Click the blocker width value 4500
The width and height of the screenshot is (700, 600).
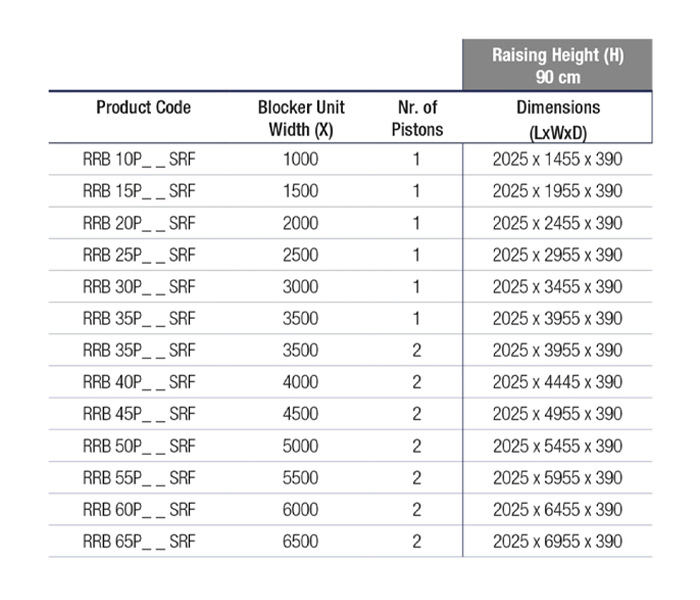point(300,414)
